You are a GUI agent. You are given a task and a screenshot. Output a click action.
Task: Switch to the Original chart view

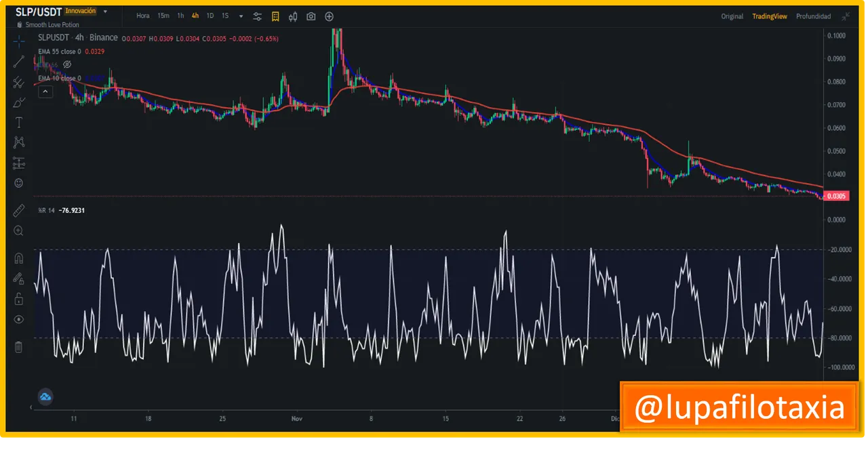(732, 16)
